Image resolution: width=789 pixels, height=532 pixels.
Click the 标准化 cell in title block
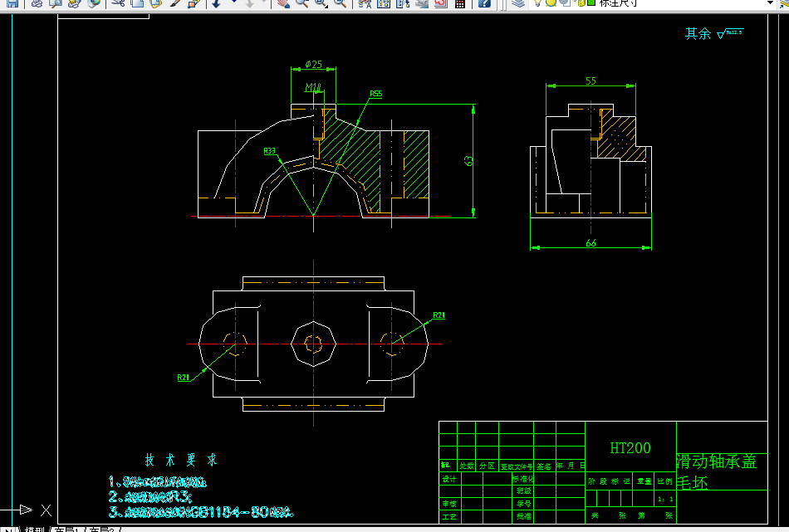[x=522, y=479]
